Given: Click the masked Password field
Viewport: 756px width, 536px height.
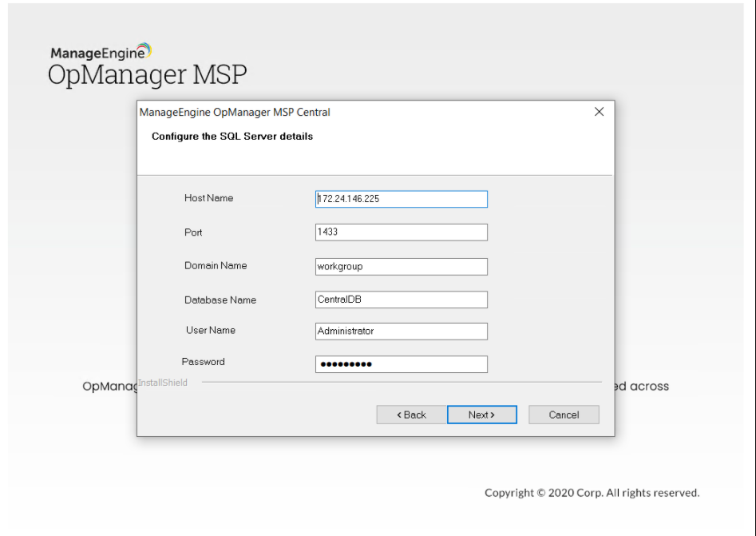Looking at the screenshot, I should click(402, 363).
